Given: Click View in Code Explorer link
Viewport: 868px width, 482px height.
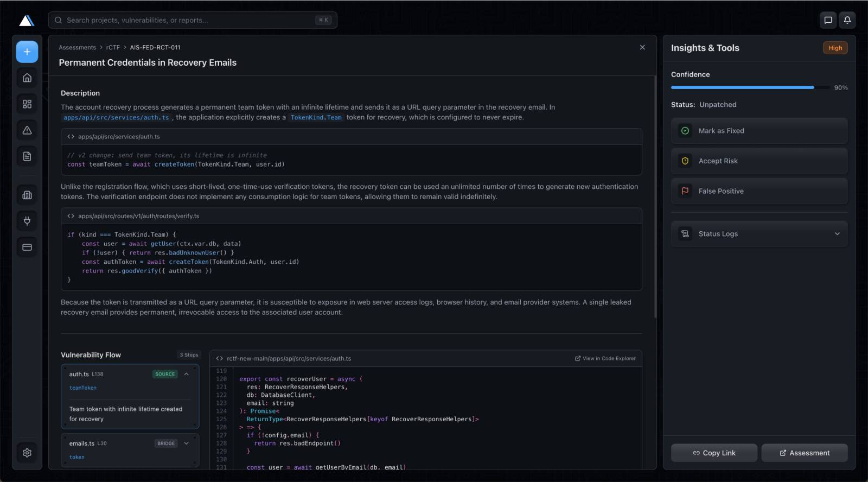Looking at the screenshot, I should tap(605, 358).
